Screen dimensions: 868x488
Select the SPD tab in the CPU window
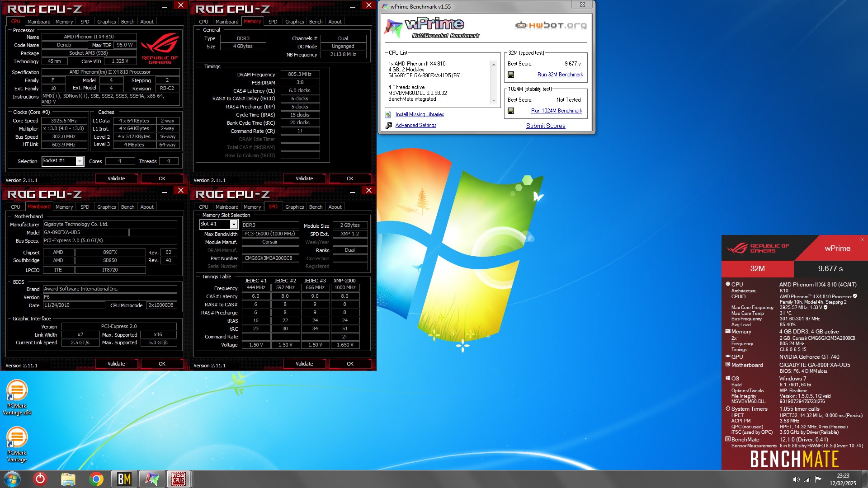[x=85, y=22]
